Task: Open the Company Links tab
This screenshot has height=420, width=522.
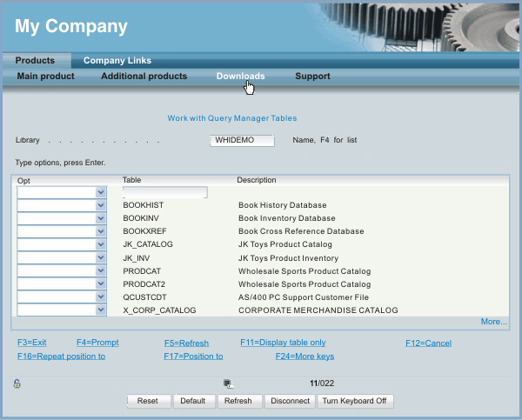Action: click(x=117, y=61)
